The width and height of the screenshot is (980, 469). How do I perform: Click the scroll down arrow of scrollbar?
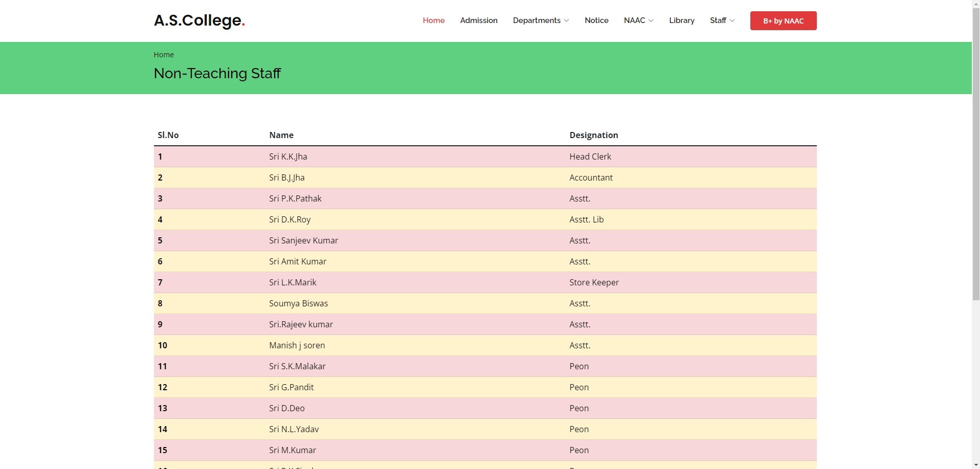click(x=976, y=465)
